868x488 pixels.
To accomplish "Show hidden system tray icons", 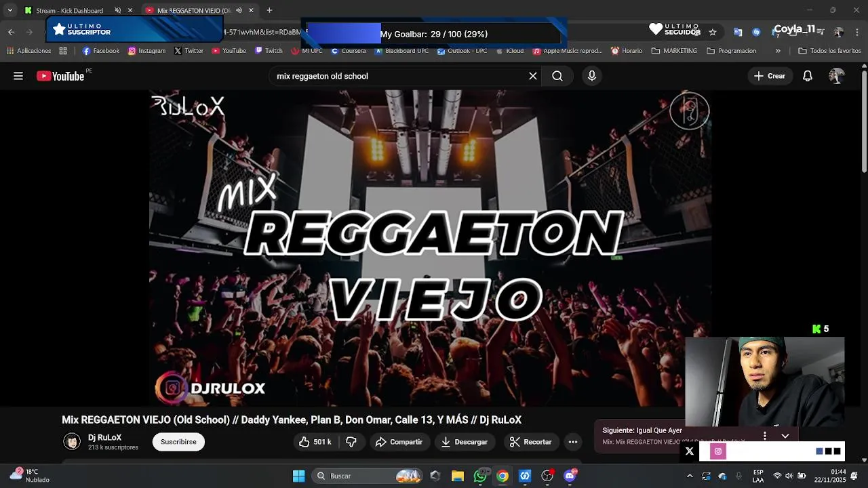I will (x=690, y=476).
